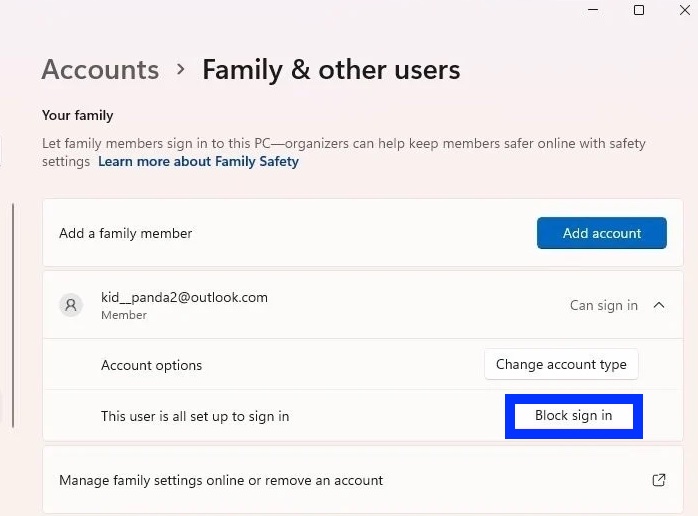Collapse the kid__panda2 account details chevron
Image resolution: width=698 pixels, height=516 pixels.
[x=659, y=305]
